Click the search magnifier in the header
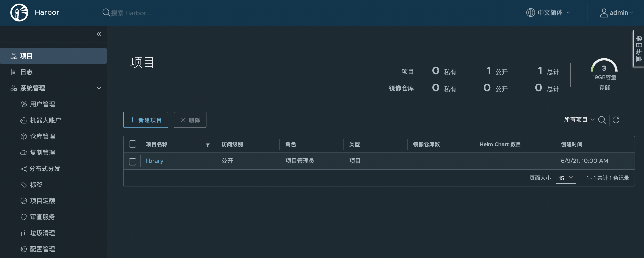The width and height of the screenshot is (644, 258). [106, 13]
